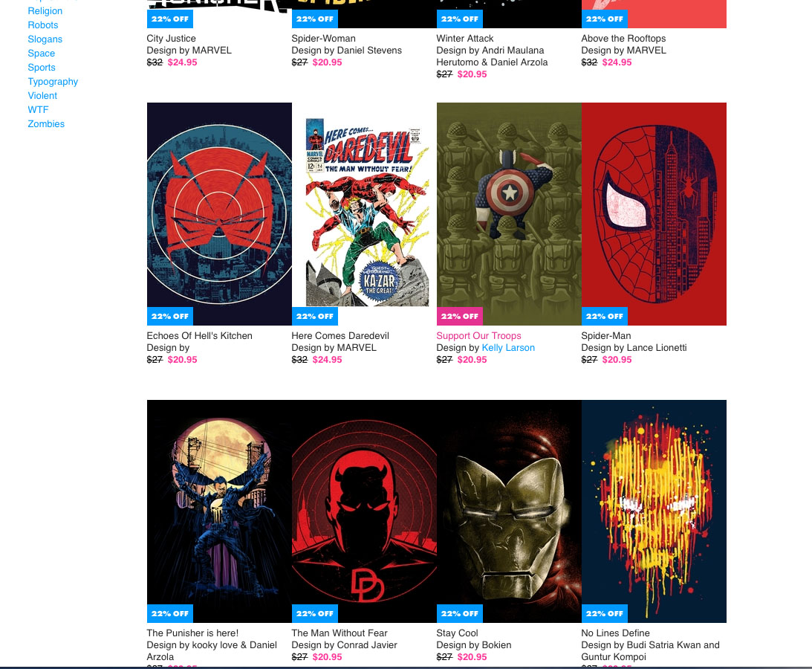The height and width of the screenshot is (669, 812).
Task: Select The Man Without Fear red Daredevil image
Action: pos(364,511)
